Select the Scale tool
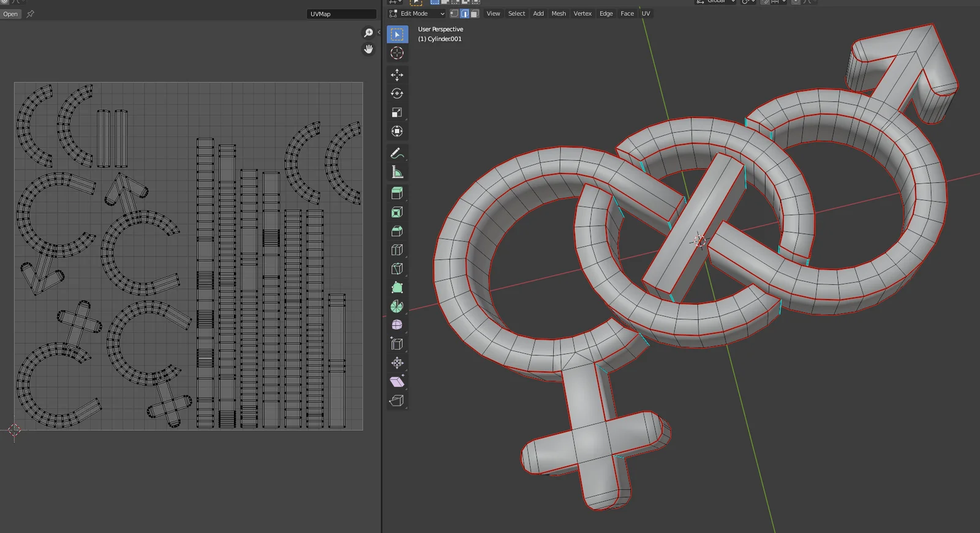Viewport: 980px width, 533px height. pos(397,113)
